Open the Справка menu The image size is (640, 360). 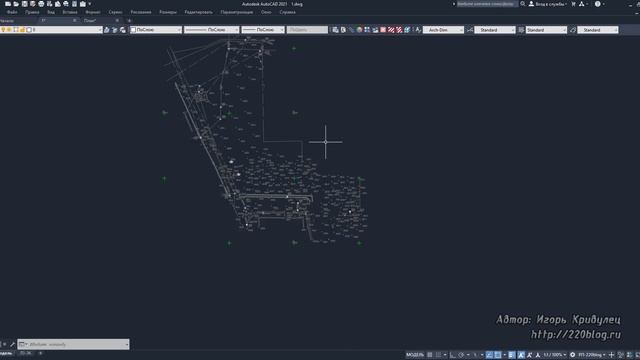click(x=287, y=12)
